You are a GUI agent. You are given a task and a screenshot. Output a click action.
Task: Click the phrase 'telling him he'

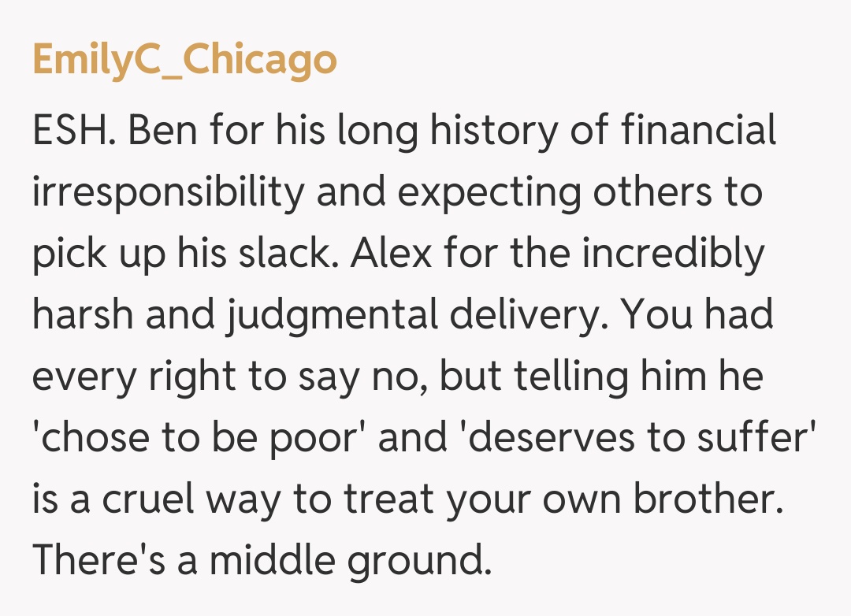point(638,377)
